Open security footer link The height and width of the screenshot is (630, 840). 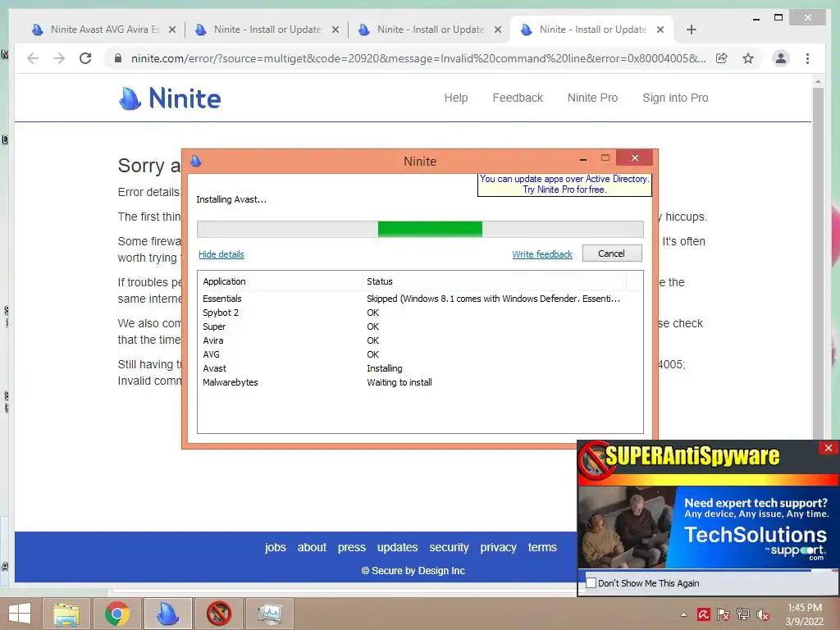(449, 547)
